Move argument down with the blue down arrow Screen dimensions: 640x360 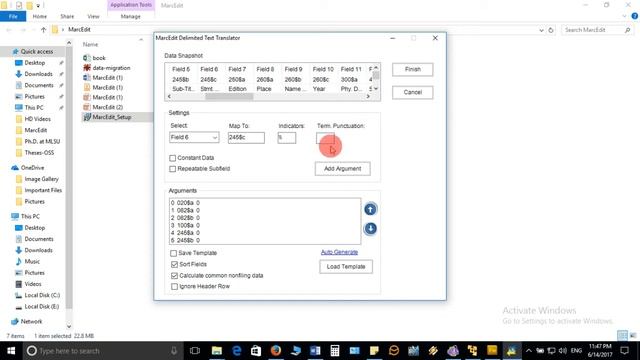click(370, 229)
